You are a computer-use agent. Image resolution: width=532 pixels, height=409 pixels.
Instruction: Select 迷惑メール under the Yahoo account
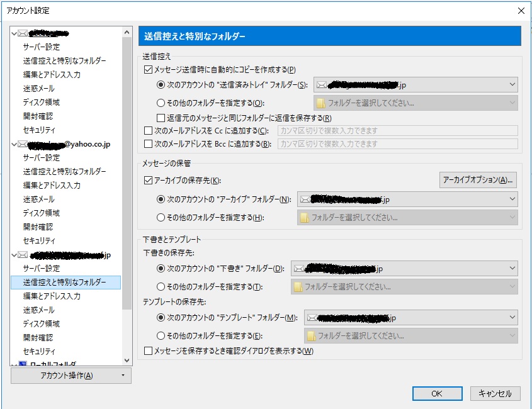pyautogui.click(x=39, y=199)
